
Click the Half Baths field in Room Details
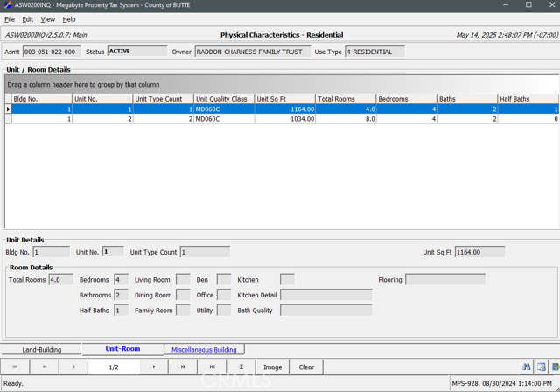click(x=121, y=311)
